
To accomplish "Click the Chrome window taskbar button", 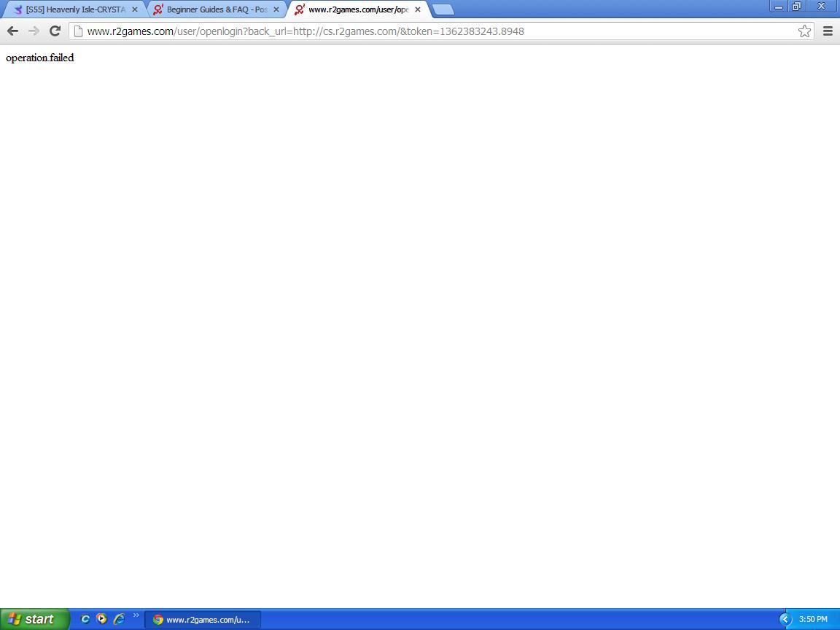I will [203, 619].
